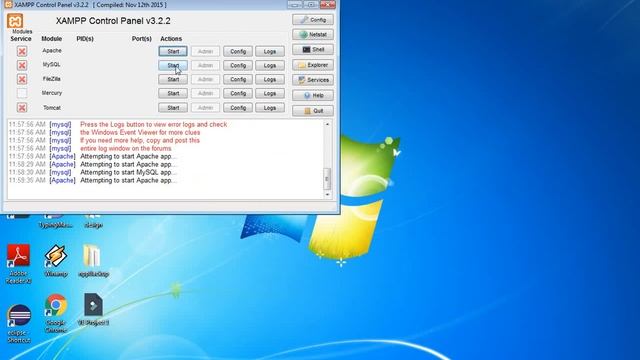
Task: Toggle the FileZilla service checkbox
Action: point(22,79)
